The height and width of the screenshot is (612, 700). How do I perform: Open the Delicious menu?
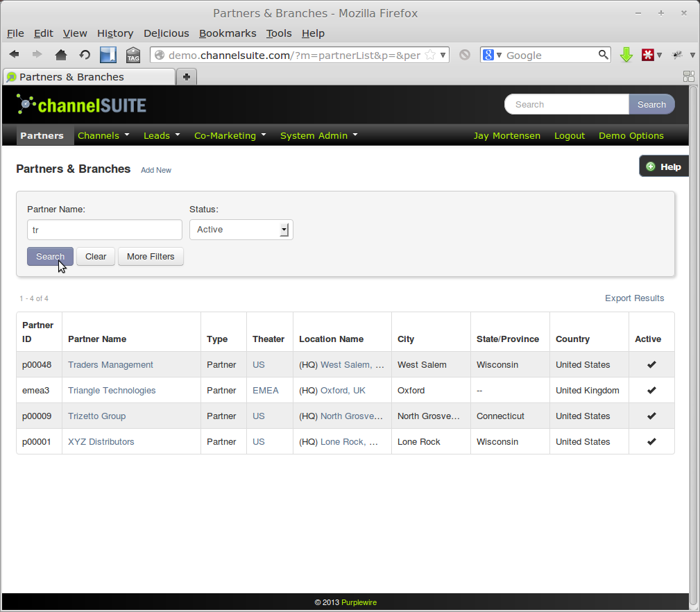point(166,33)
